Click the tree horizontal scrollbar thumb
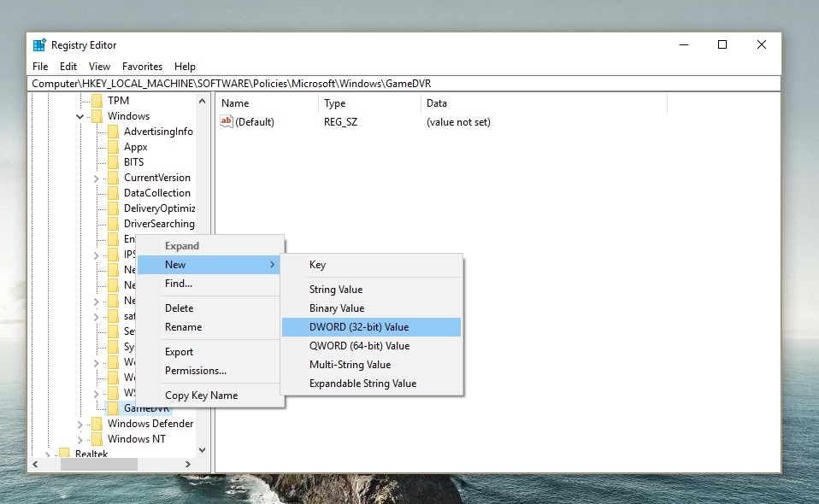The width and height of the screenshot is (819, 504). [x=98, y=464]
